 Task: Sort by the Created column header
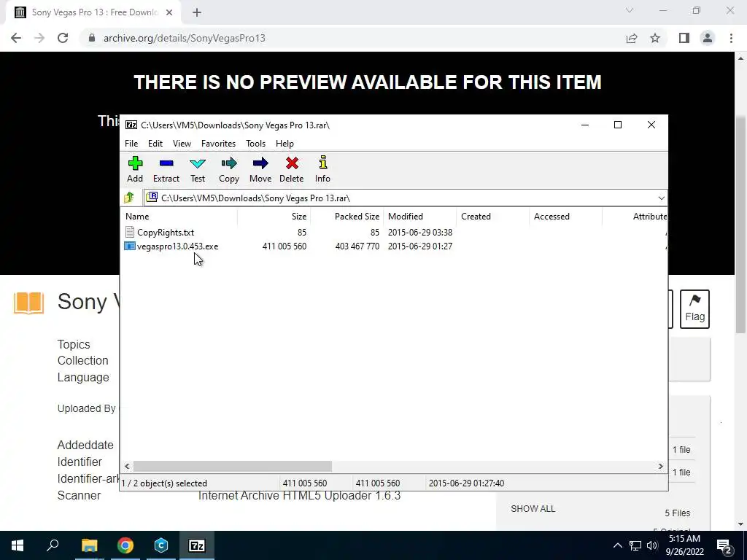[492, 216]
